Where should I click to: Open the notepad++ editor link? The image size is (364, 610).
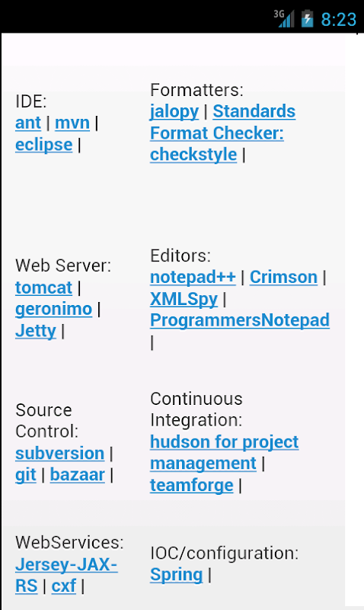pos(193,278)
